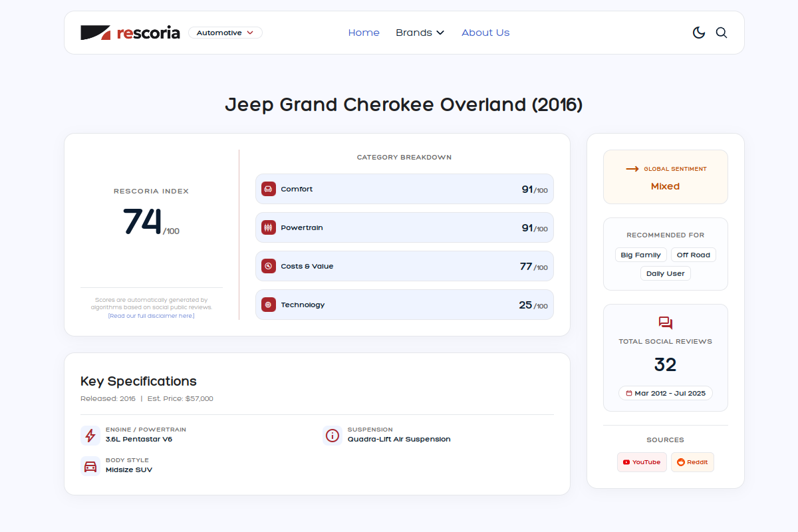Go to the Home page
The width and height of the screenshot is (798, 532).
coord(364,33)
